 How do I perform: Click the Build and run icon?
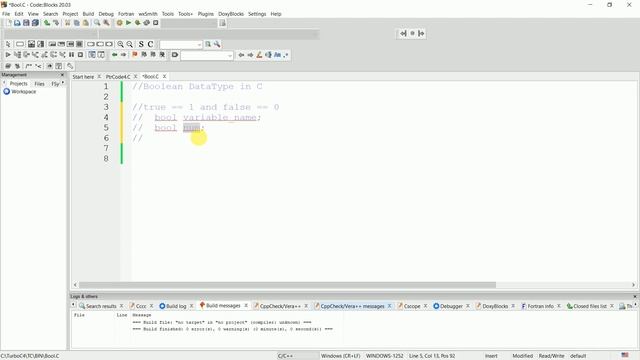138,23
